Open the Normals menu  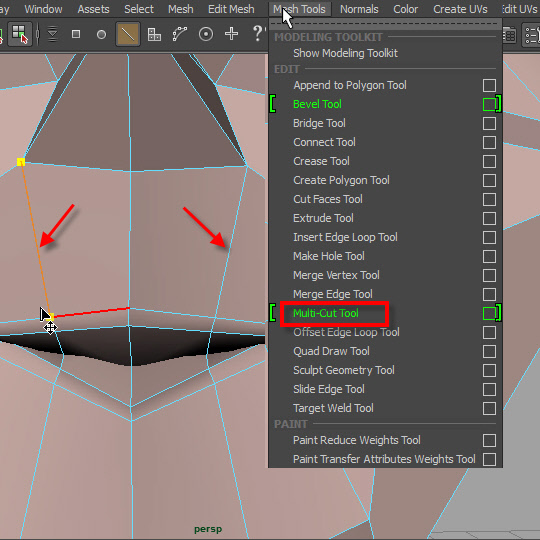(359, 9)
